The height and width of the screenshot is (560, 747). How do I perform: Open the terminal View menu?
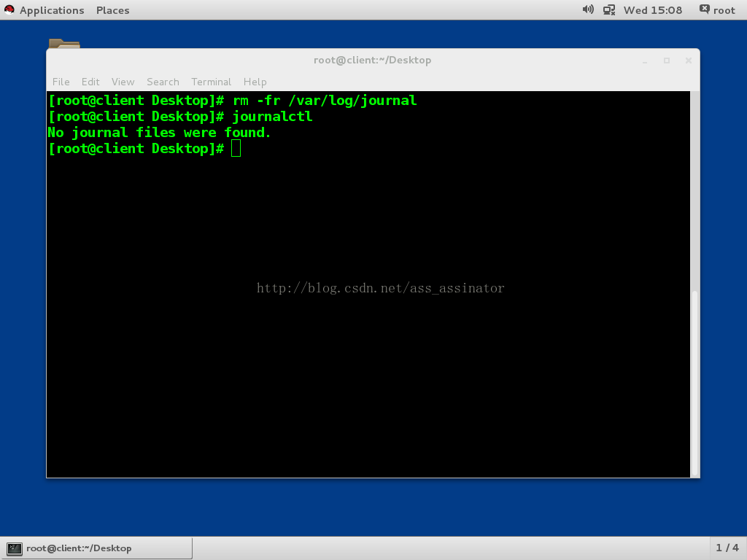coord(123,82)
